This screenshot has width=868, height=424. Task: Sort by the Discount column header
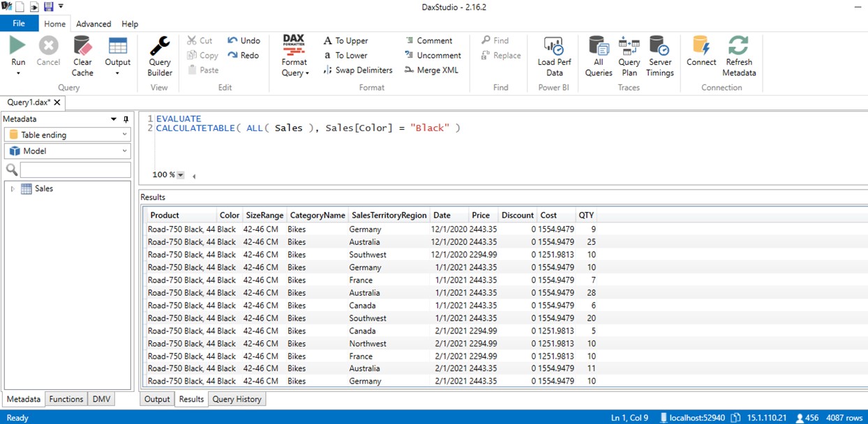518,215
